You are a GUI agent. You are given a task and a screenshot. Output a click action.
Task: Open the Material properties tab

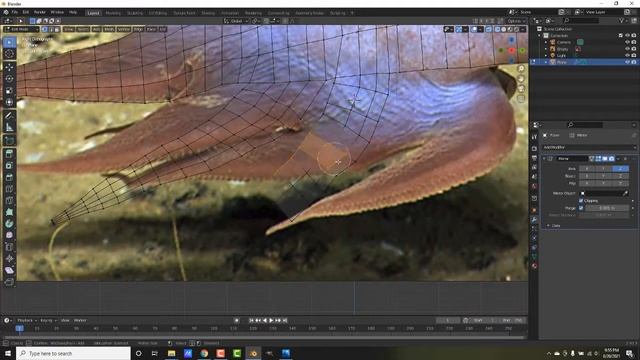(x=534, y=266)
